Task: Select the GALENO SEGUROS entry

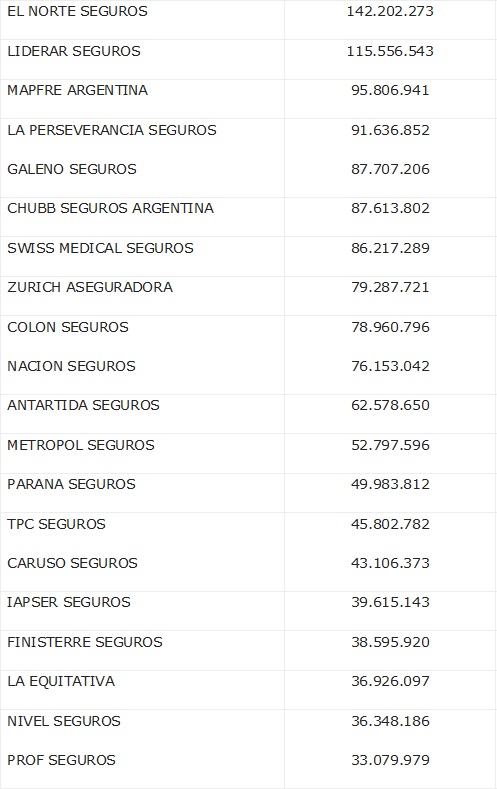Action: pos(72,169)
